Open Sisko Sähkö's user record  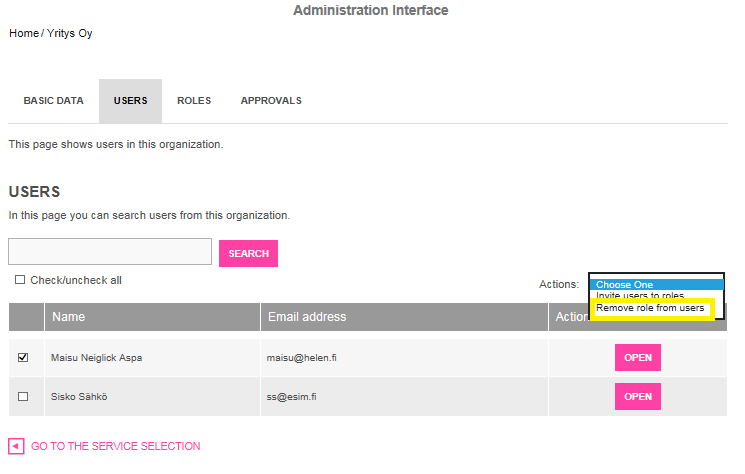pos(637,397)
